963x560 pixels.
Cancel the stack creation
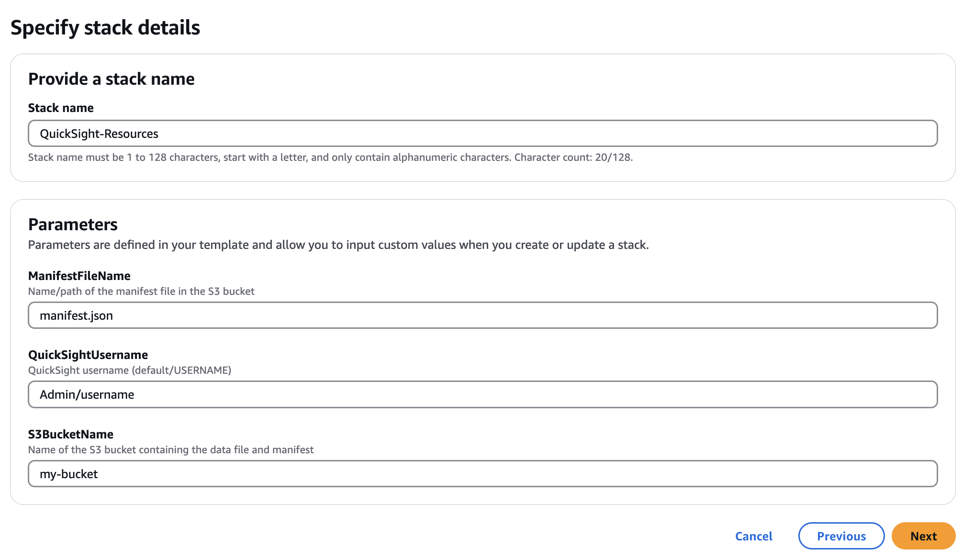(753, 536)
